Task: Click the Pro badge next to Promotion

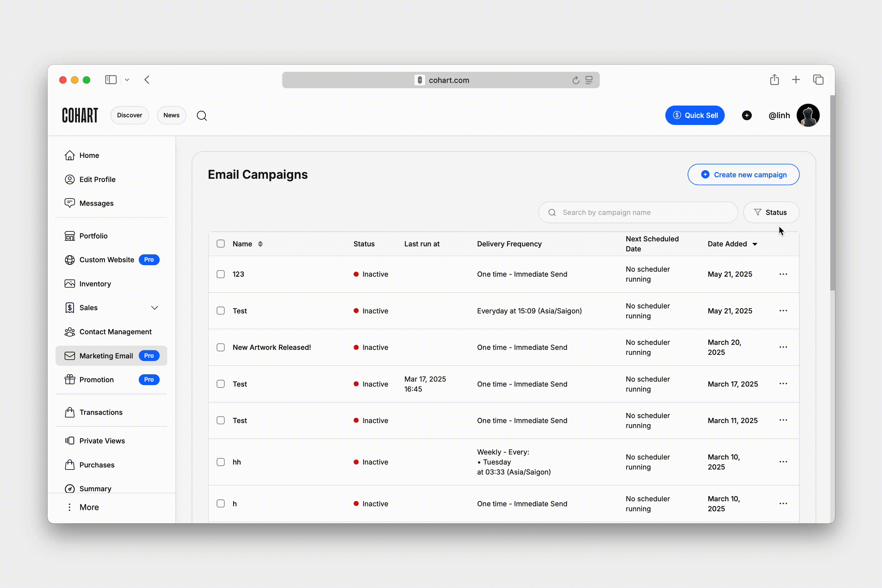Action: click(x=149, y=380)
